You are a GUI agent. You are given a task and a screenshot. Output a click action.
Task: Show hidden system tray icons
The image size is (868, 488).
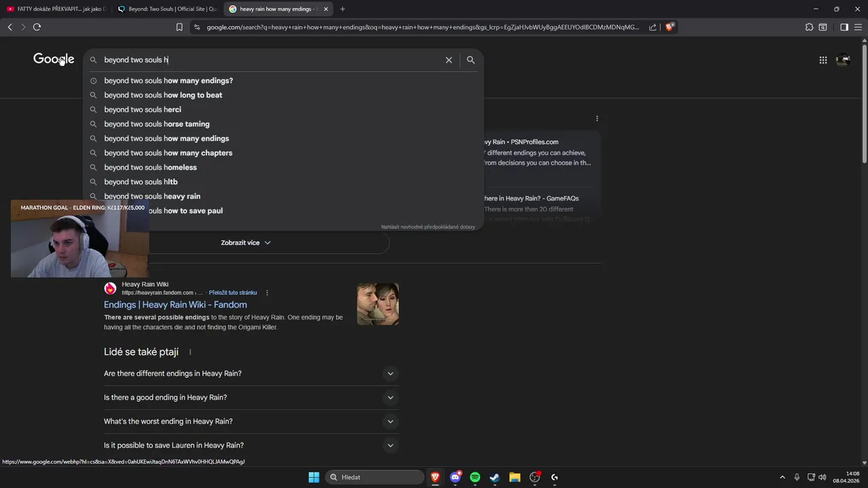782,477
